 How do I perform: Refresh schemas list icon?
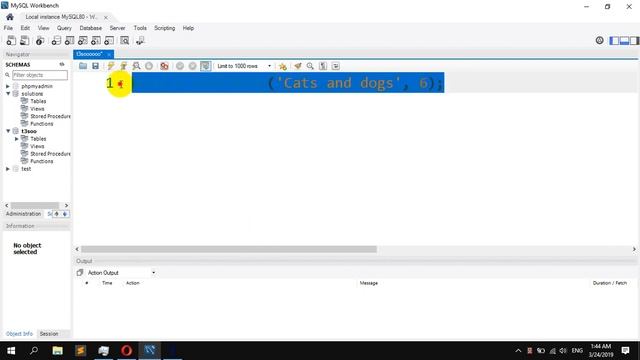point(62,64)
